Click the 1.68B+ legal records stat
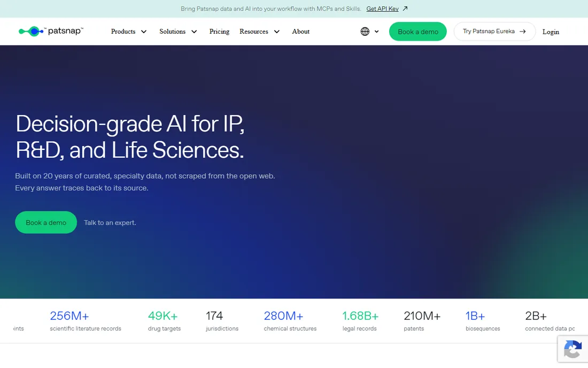 coord(360,321)
